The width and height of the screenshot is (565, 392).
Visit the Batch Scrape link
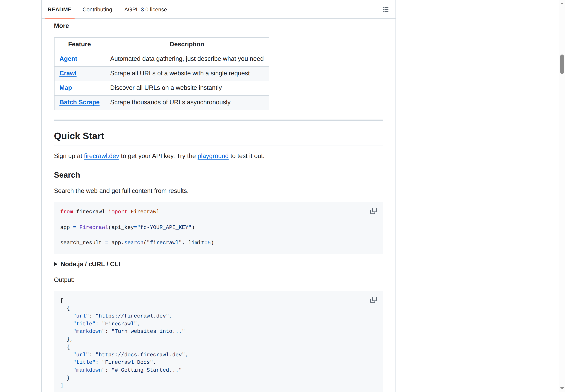coord(79,102)
